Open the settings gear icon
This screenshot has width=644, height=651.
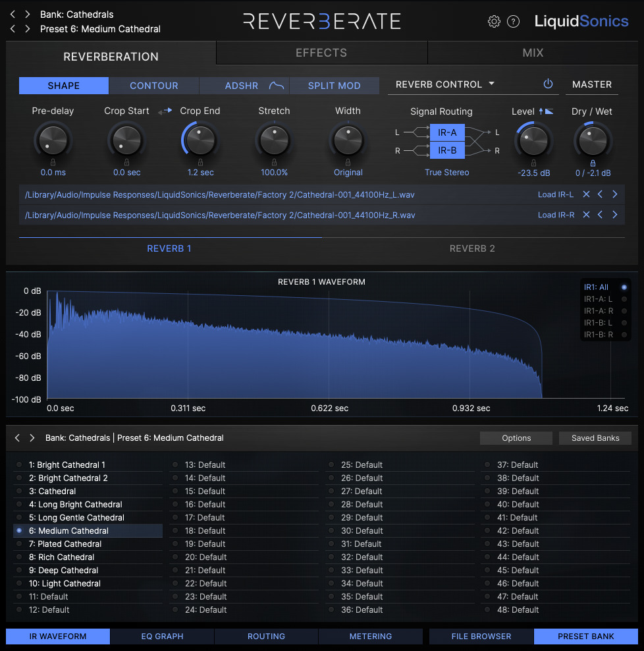click(x=494, y=21)
